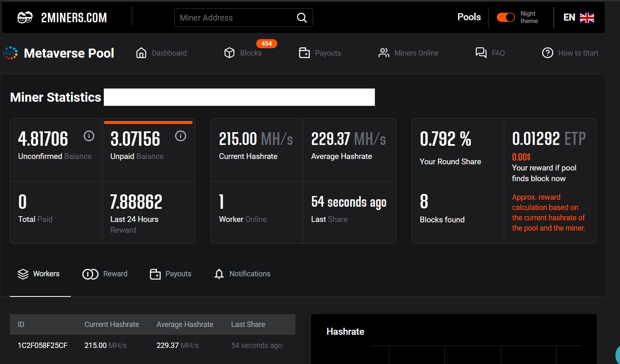Click the Miner Statistics heading
Image resolution: width=620 pixels, height=364 pixels.
click(x=56, y=97)
